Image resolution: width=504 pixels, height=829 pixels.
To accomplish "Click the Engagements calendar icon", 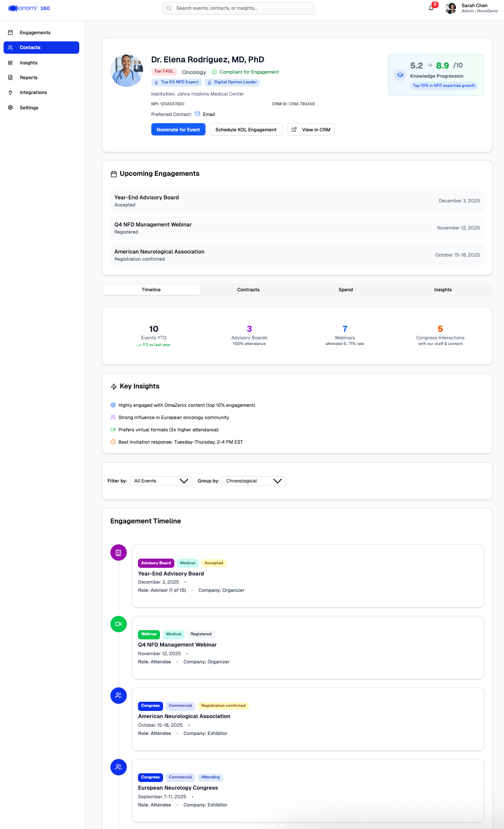I will (10, 33).
